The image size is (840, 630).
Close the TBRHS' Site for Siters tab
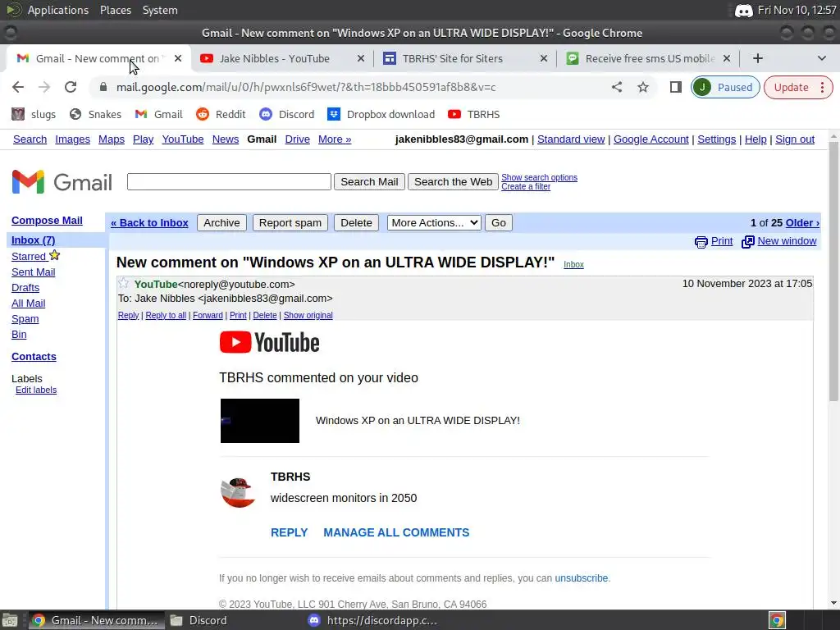point(543,58)
